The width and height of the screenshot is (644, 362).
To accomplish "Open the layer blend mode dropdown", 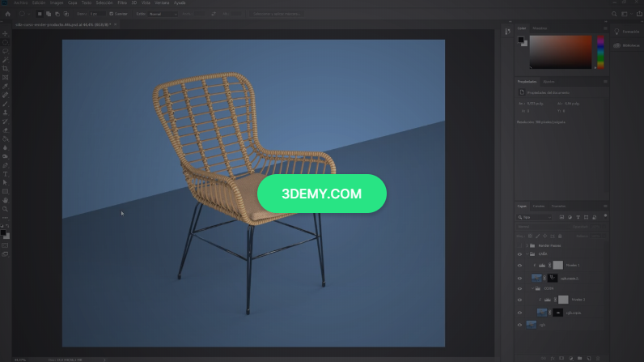I will 543,227.
